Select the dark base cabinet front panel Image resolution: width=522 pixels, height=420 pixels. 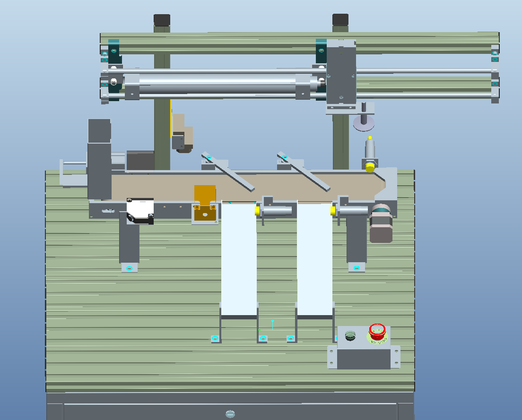tap(230, 406)
